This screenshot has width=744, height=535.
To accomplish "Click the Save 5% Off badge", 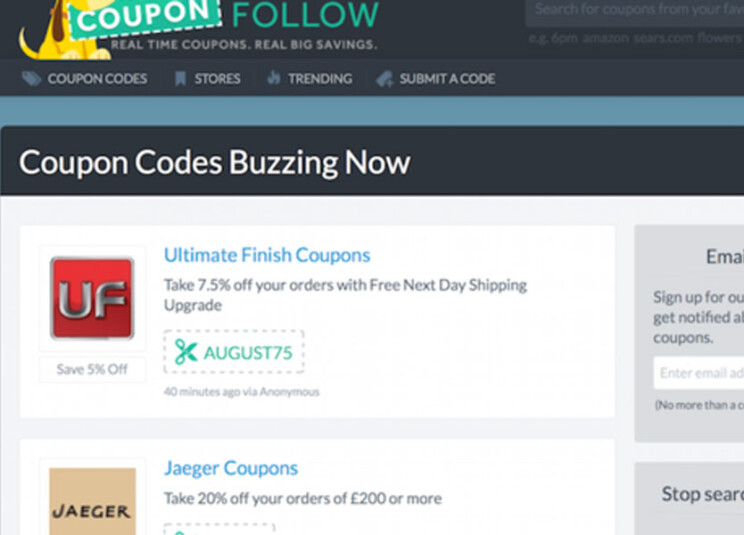I will pyautogui.click(x=93, y=369).
